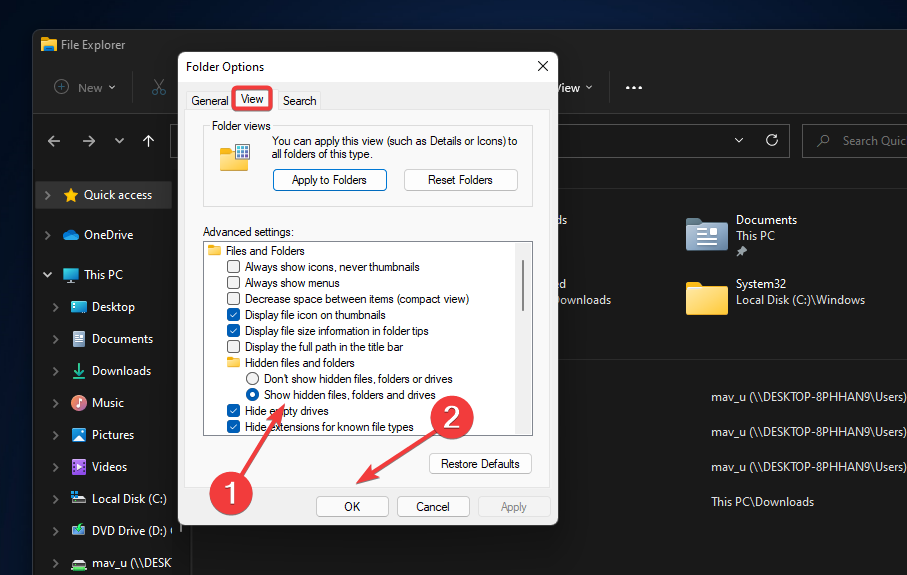
Task: Check Decrease space between items option
Action: 233,299
